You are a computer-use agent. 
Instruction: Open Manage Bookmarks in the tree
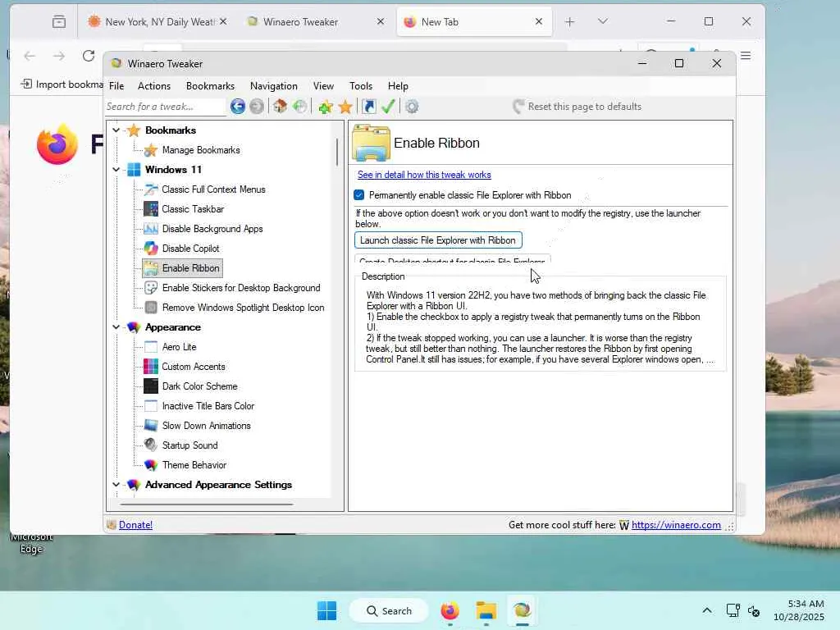point(201,151)
